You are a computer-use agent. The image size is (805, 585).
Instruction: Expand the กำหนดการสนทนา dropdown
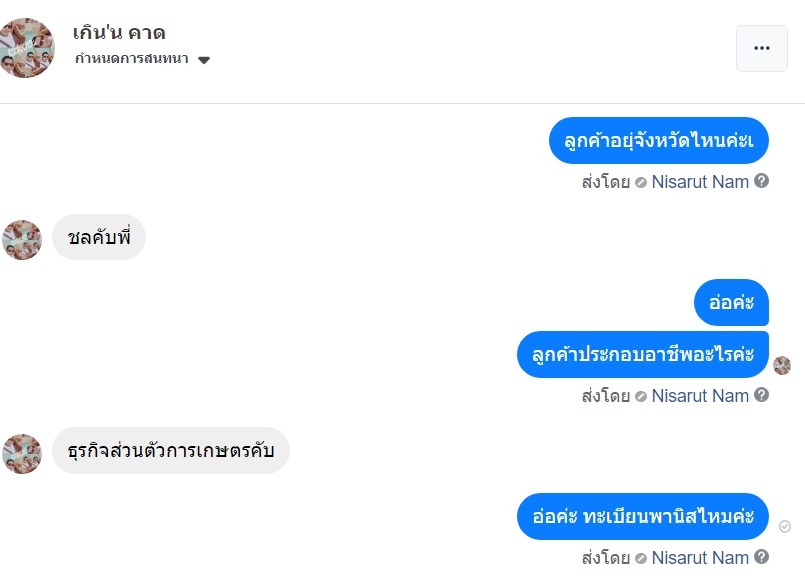click(204, 59)
